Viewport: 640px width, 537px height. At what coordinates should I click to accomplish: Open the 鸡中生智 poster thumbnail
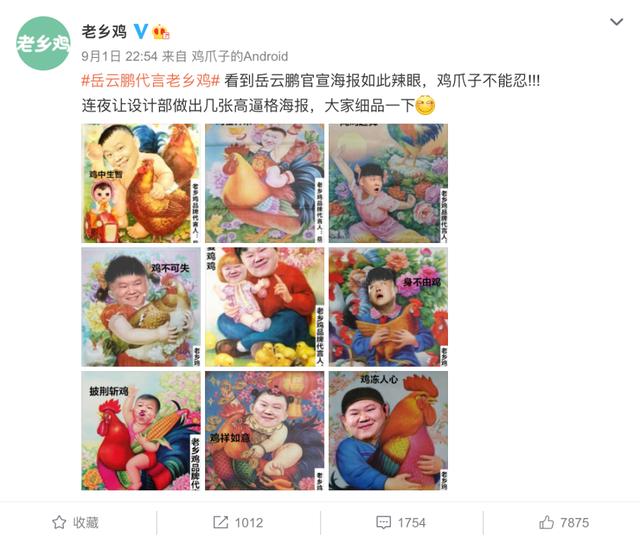[x=141, y=183]
